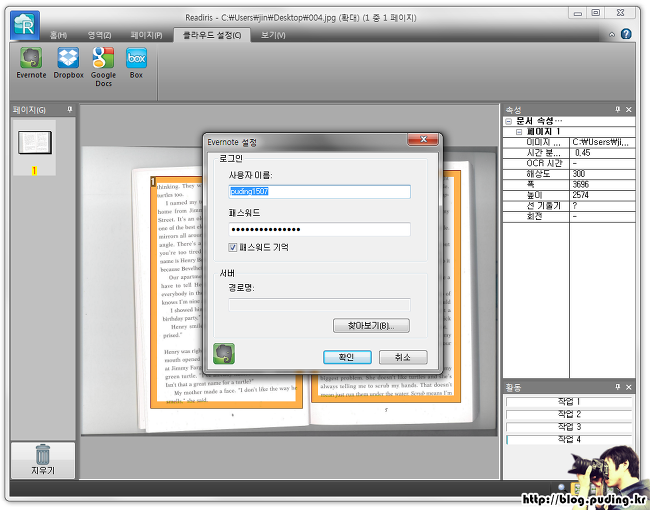
Task: Click the Readiris application logo button
Action: 25,25
